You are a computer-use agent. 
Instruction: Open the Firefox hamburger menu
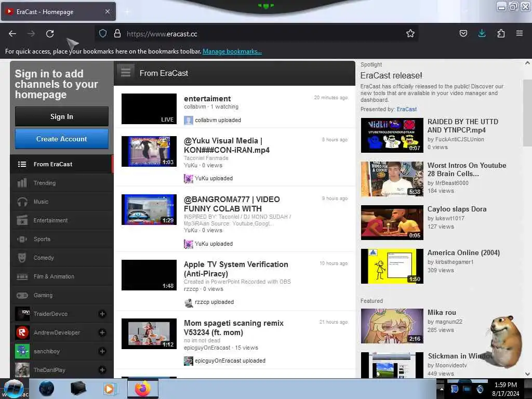click(519, 33)
